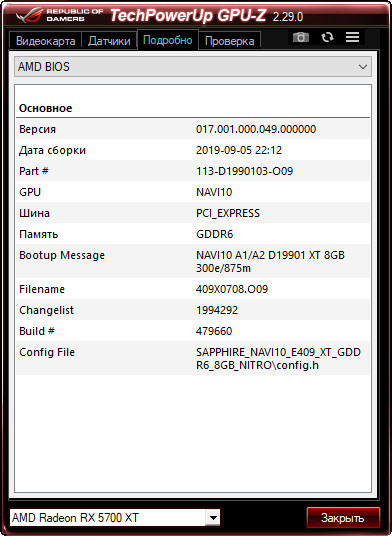Viewport: 392px width, 536px height.
Task: Go to the Проверка tab
Action: (x=230, y=41)
